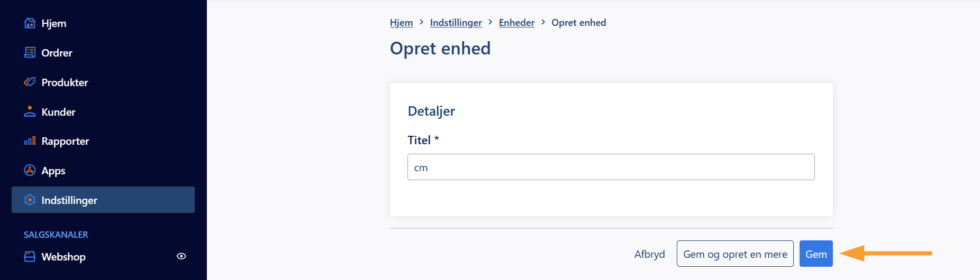Open Rapporter bar chart icon
This screenshot has height=280, width=980.
[30, 141]
